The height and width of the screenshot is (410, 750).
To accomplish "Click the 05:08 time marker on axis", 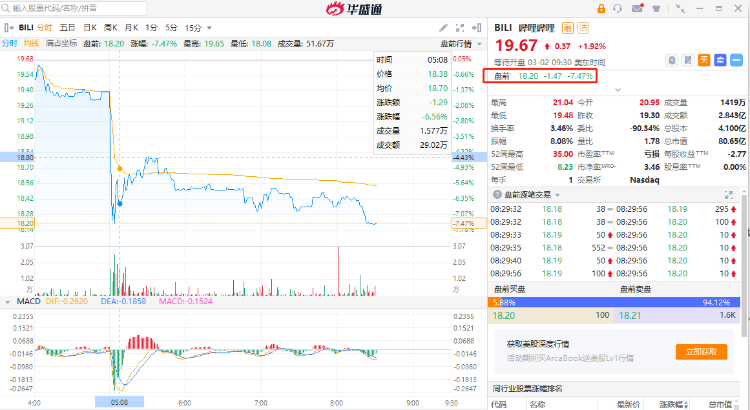I will (x=120, y=402).
